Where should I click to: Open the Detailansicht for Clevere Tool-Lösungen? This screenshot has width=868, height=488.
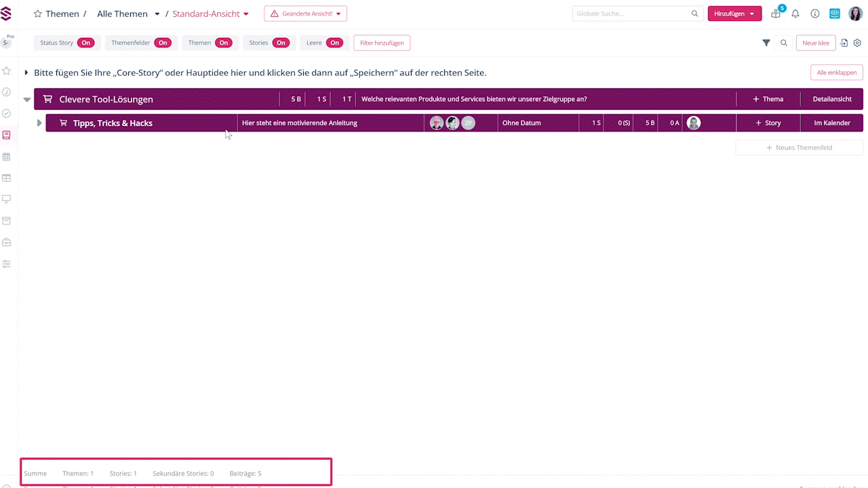click(x=832, y=99)
